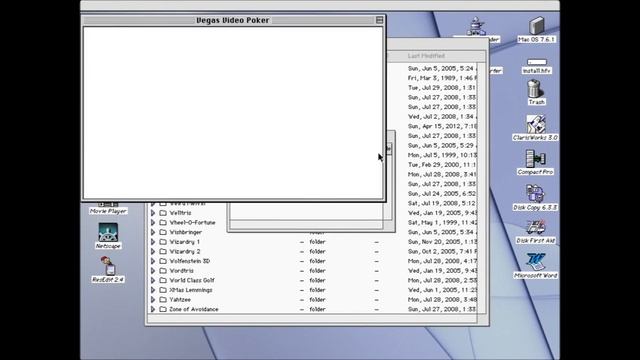Click the XMas Lemmings folder icon
640x360 pixels.
tap(163, 290)
